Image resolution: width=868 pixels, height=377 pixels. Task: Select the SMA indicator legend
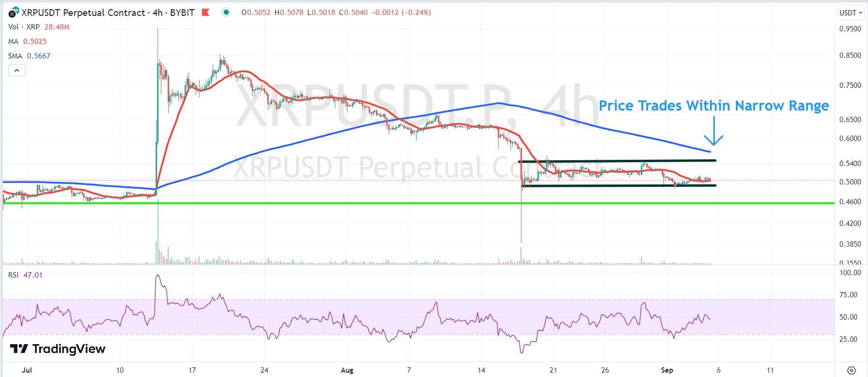15,56
